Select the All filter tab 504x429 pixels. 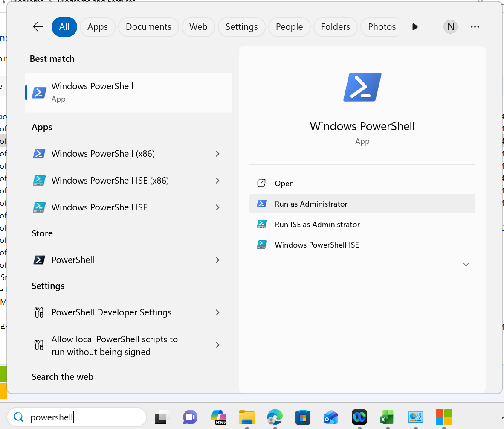pyautogui.click(x=64, y=27)
